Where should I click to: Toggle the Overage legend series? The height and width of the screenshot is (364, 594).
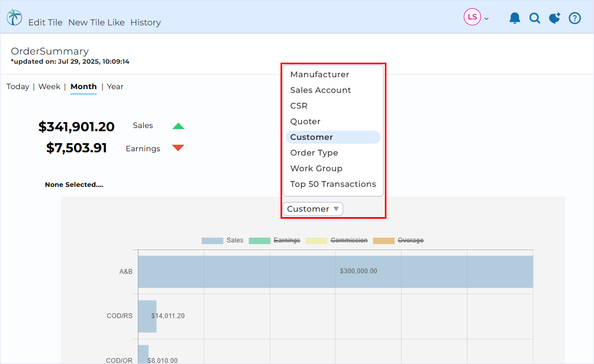411,240
